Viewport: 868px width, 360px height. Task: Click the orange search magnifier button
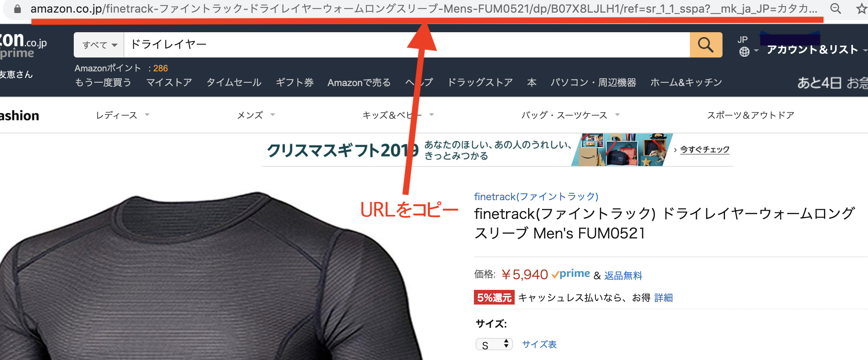tap(706, 45)
